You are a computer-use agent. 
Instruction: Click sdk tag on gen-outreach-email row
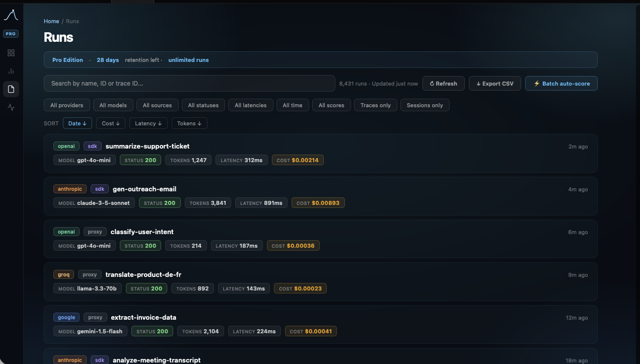(x=100, y=189)
